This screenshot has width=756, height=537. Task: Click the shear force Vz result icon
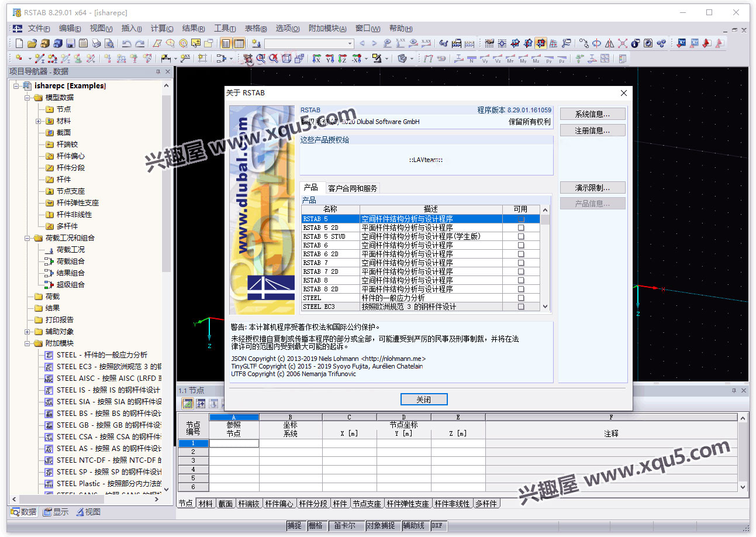coord(498,58)
